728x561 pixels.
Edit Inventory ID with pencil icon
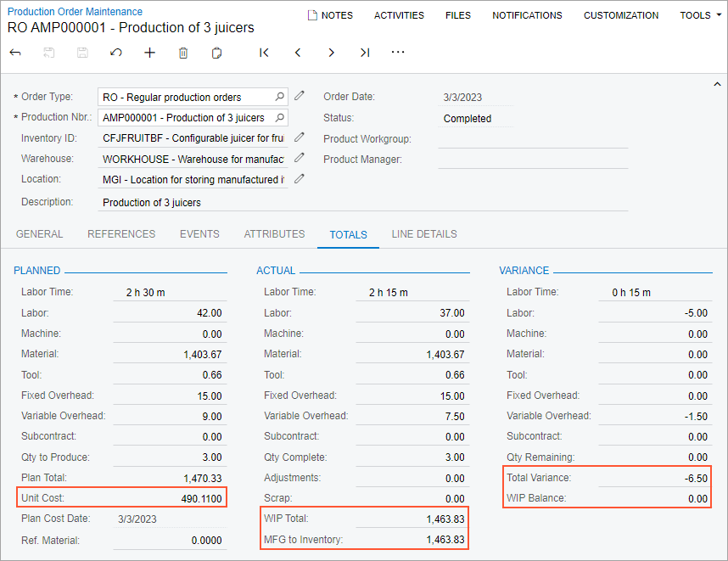tap(300, 137)
